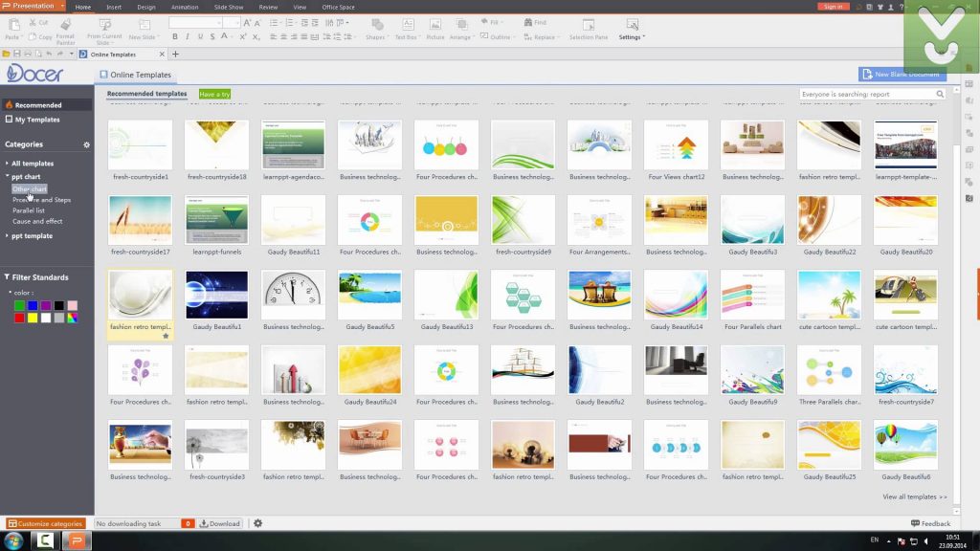This screenshot has height=551, width=980.
Task: Click the undo arrow quick-access icon
Action: [50, 55]
